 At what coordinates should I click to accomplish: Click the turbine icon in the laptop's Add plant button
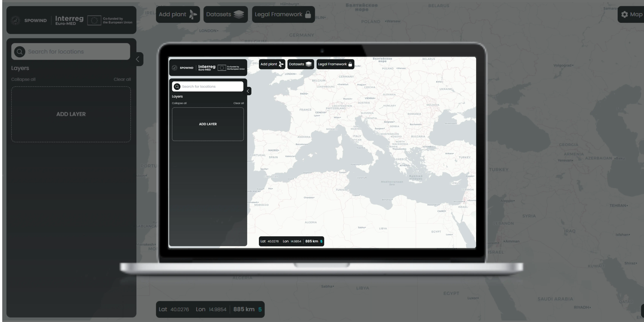(x=281, y=64)
